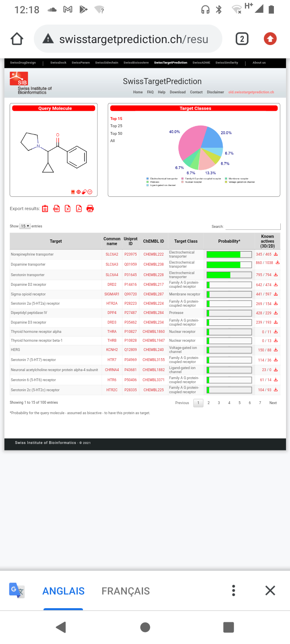This screenshot has width=290, height=644.
Task: Click the binoculars icon under query molecule
Action: click(x=73, y=192)
